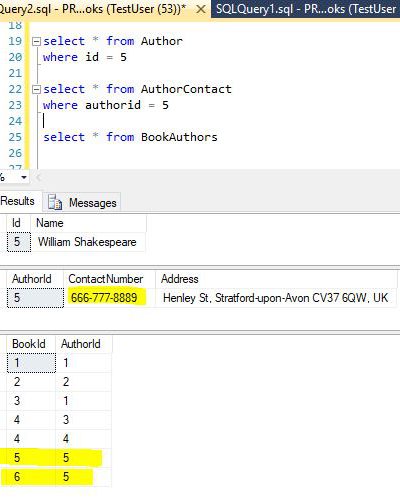The image size is (400, 497).
Task: Click the Address column header
Action: coord(276,279)
